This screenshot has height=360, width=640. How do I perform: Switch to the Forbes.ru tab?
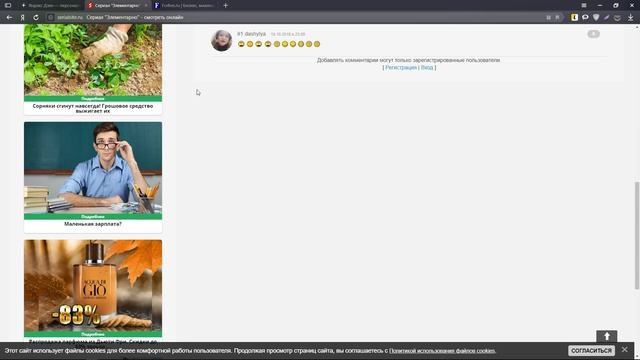point(184,5)
